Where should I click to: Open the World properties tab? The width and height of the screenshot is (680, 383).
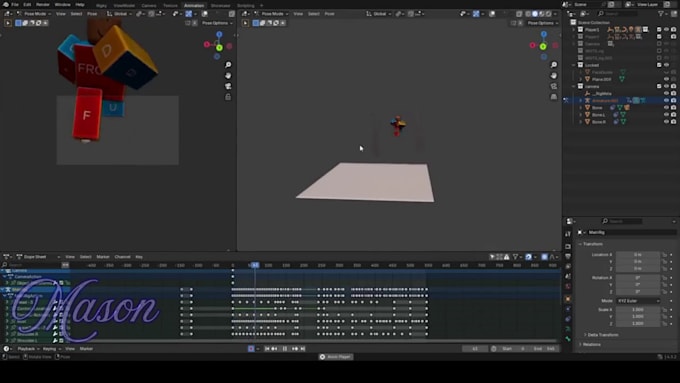tap(568, 287)
